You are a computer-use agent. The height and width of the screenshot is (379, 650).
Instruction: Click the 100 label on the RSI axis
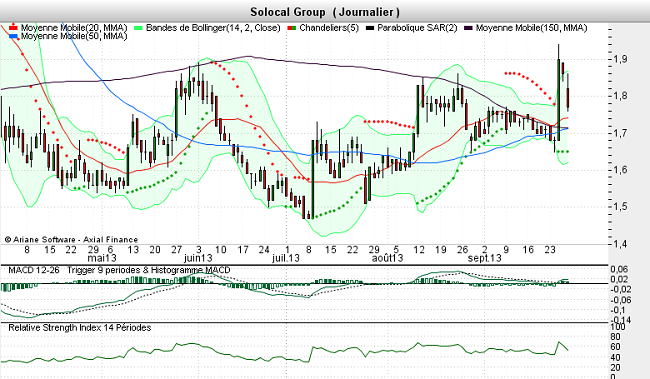coord(618,327)
